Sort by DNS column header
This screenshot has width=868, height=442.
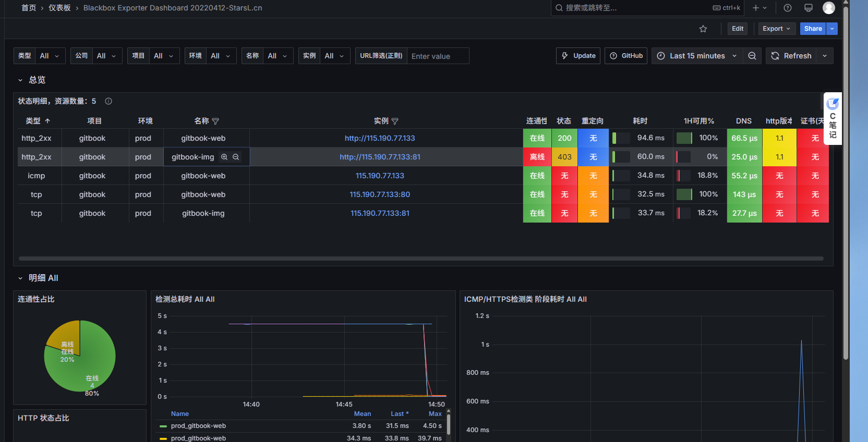coord(744,121)
